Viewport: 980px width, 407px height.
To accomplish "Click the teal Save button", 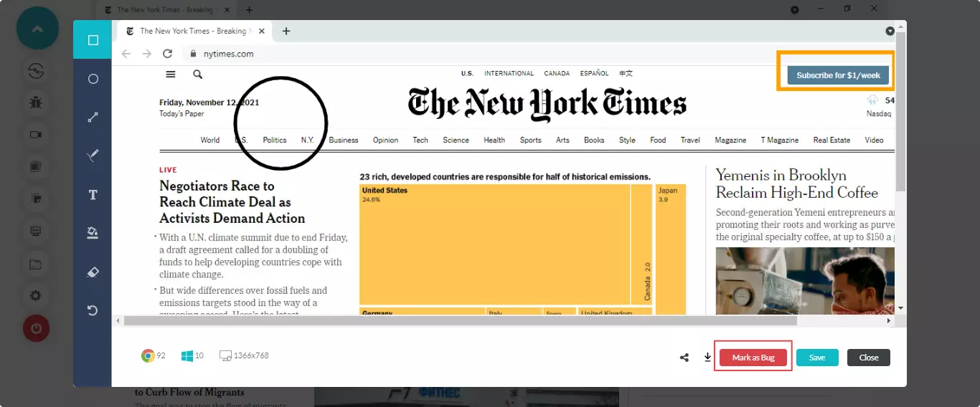I will [817, 358].
